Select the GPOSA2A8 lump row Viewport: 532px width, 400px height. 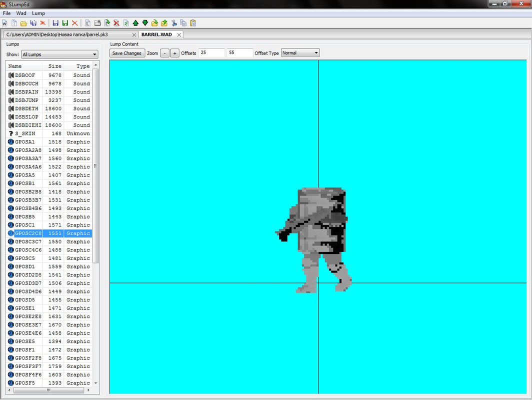point(49,150)
